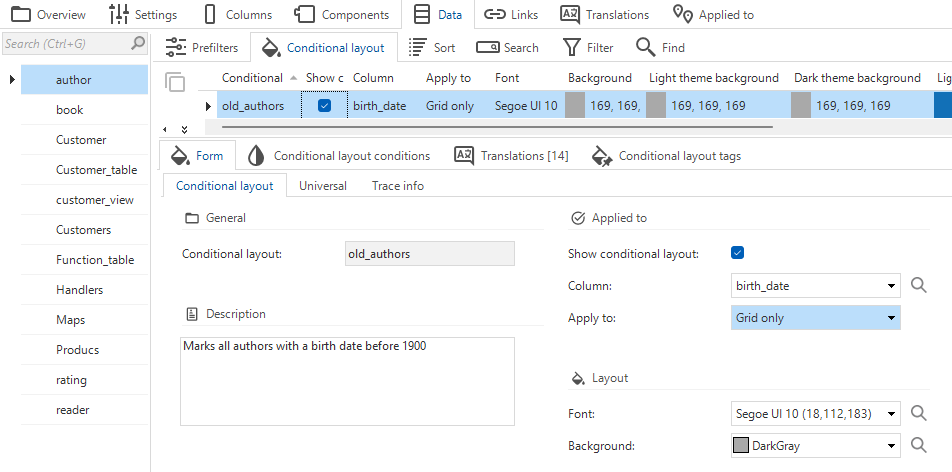Click the small left arrow below grid
The height and width of the screenshot is (472, 952).
click(x=165, y=129)
